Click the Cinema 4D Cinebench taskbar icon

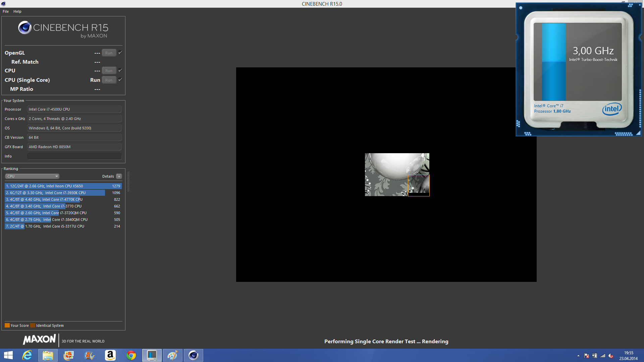[194, 355]
